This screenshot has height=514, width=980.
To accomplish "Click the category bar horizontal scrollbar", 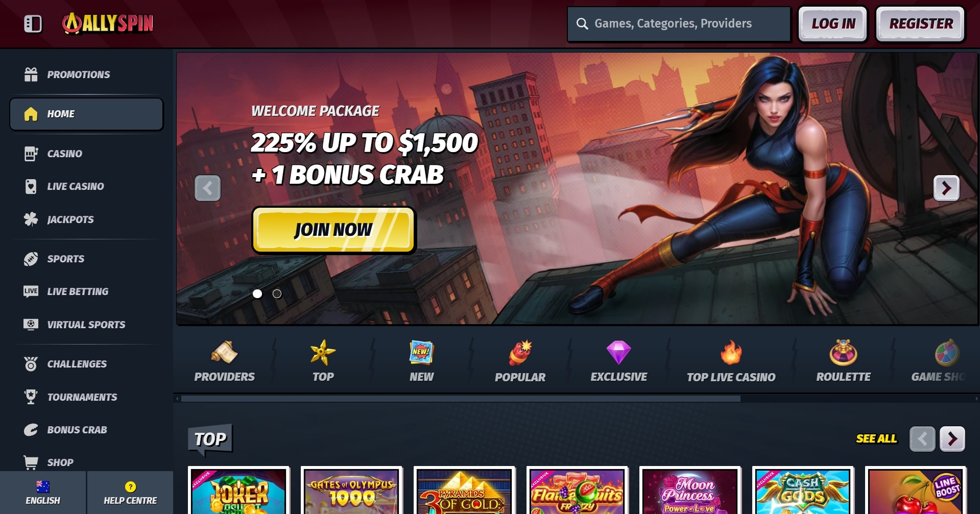I will [x=461, y=399].
